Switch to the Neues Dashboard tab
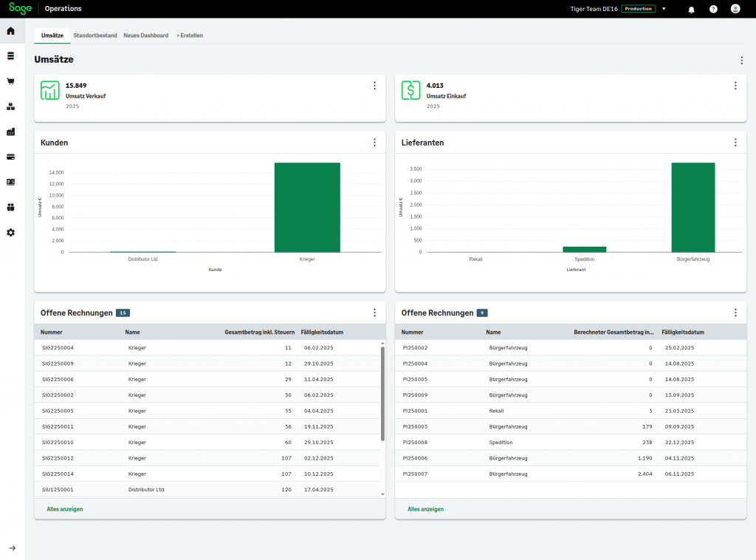This screenshot has height=560, width=756. 145,35
